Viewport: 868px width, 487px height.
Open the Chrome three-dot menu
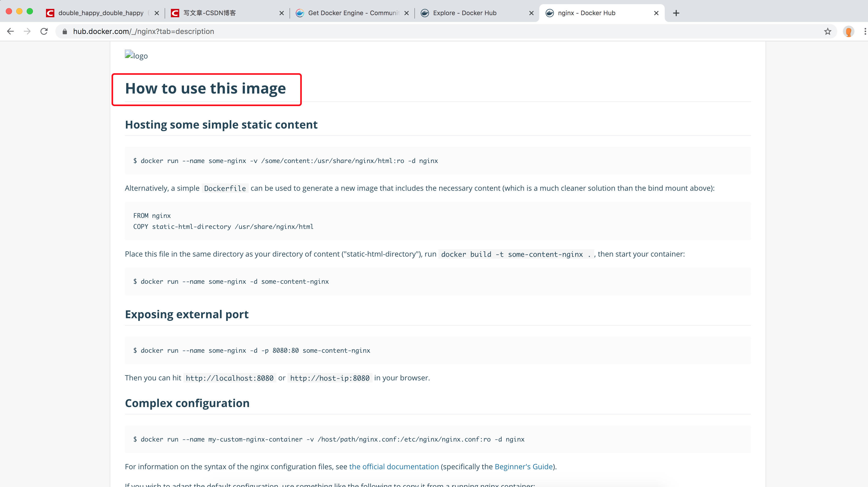pyautogui.click(x=865, y=31)
